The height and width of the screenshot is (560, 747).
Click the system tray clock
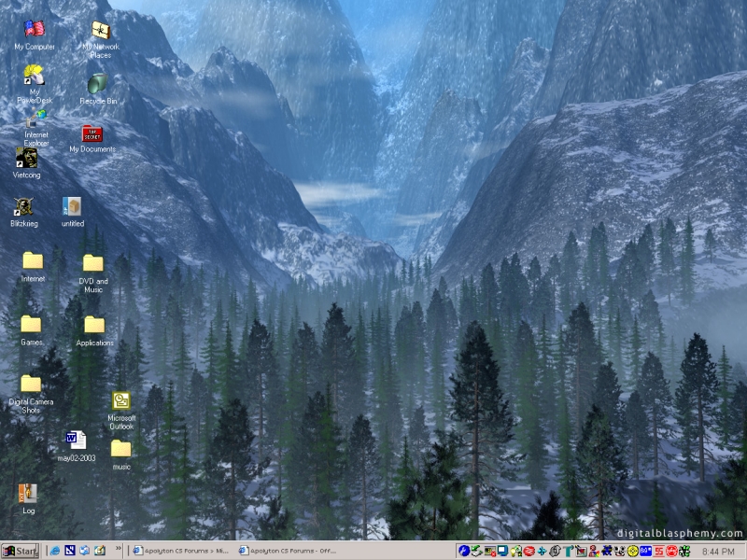pos(717,552)
